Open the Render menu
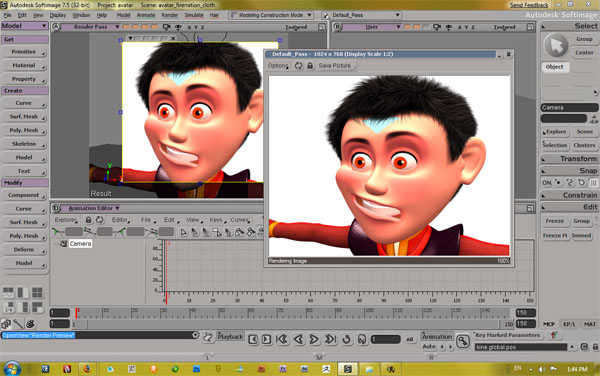This screenshot has width=600, height=376. 170,15
